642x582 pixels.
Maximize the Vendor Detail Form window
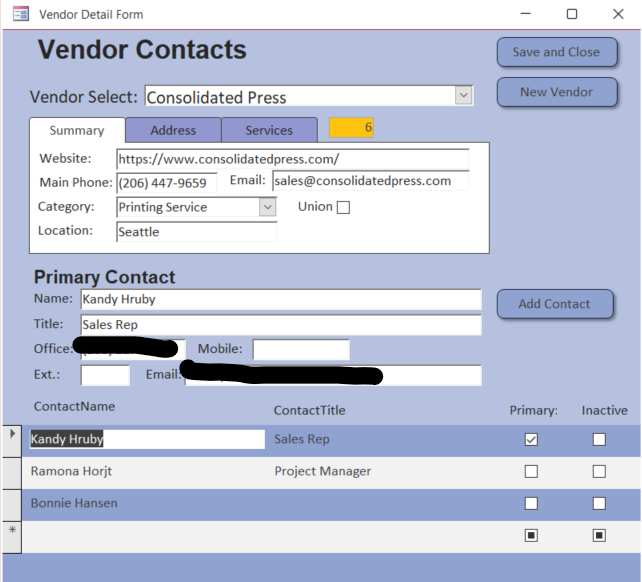pos(572,14)
